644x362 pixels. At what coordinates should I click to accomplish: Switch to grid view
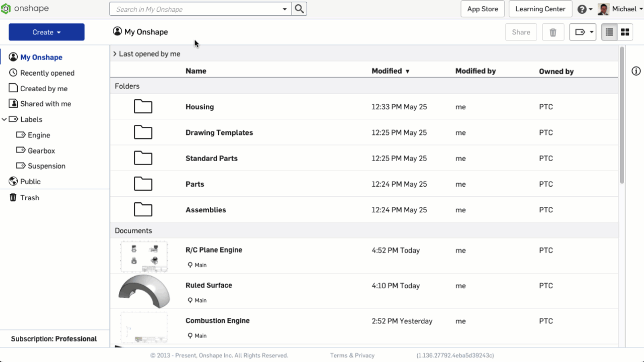pyautogui.click(x=625, y=32)
